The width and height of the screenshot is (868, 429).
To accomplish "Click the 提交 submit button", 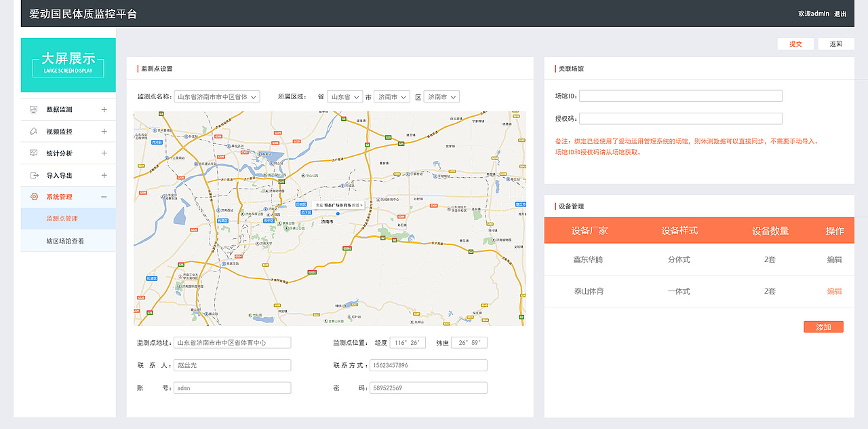I will coord(795,44).
